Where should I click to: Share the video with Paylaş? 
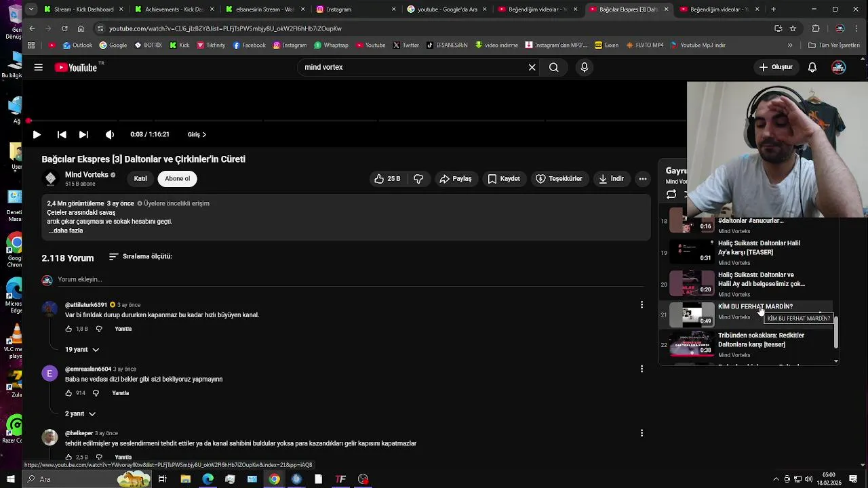click(x=456, y=179)
